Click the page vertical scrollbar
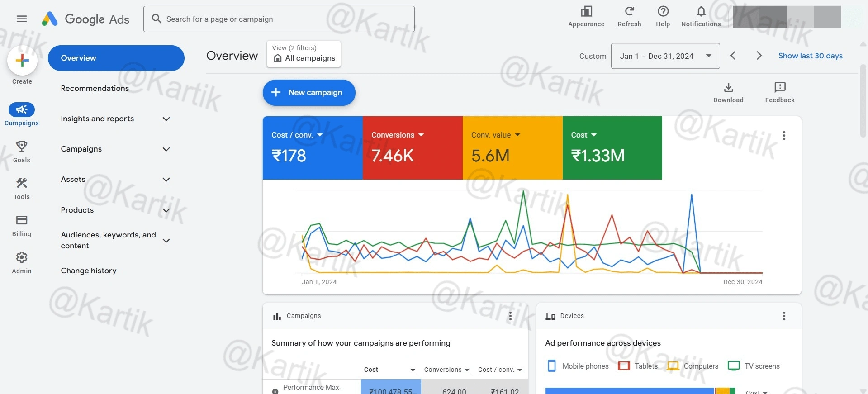This screenshot has height=394, width=868. (863, 100)
